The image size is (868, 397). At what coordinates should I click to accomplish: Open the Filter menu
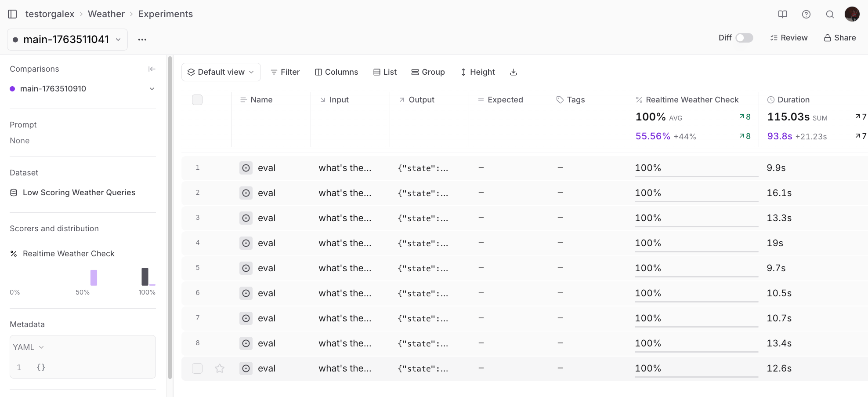285,72
